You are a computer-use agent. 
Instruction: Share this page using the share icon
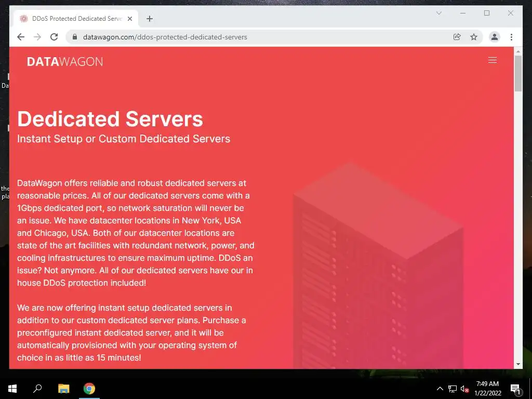pos(457,37)
